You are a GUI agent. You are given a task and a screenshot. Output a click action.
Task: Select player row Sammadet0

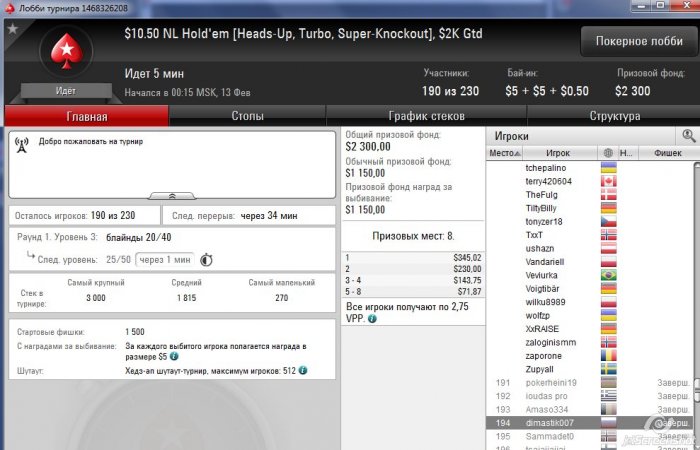pyautogui.click(x=590, y=436)
